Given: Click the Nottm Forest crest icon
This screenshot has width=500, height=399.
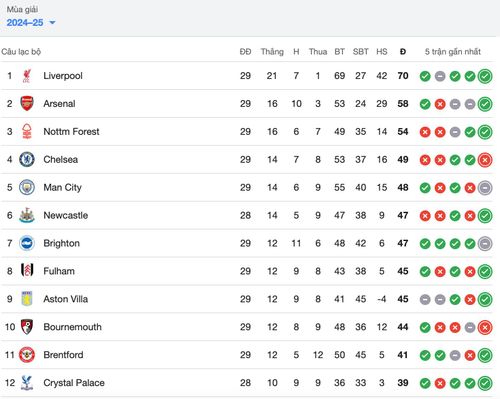Looking at the screenshot, I should pos(27,132).
